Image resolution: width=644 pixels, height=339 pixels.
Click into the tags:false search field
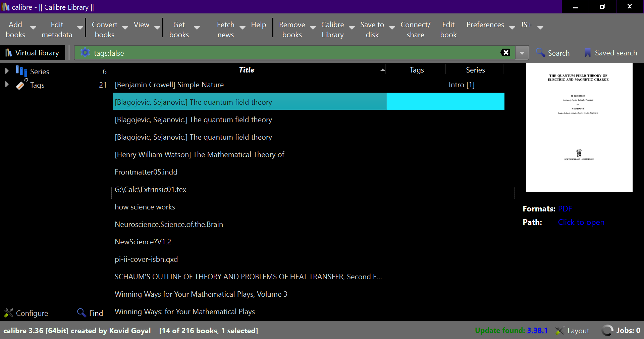pos(295,53)
